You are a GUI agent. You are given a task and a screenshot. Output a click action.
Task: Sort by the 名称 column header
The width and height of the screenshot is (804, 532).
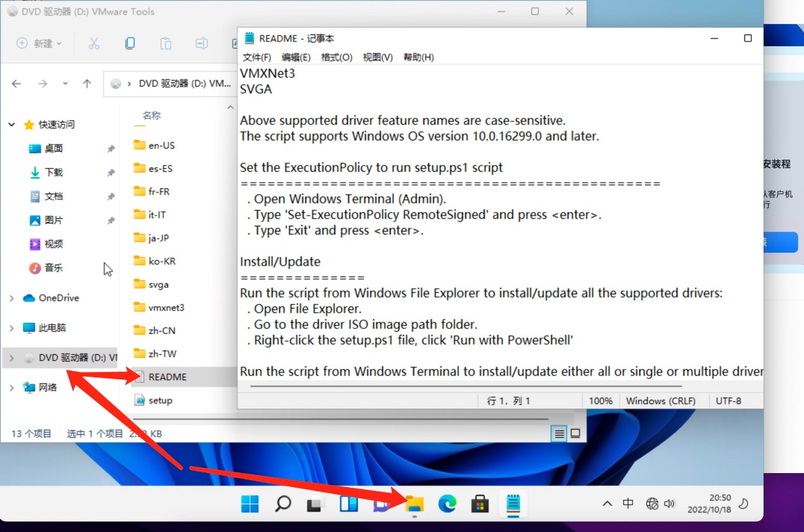coord(151,115)
